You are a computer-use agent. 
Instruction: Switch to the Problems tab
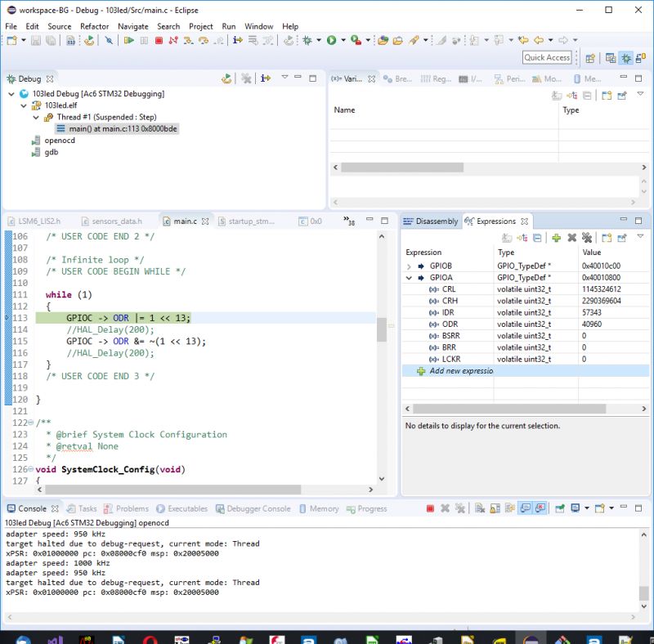coord(126,508)
